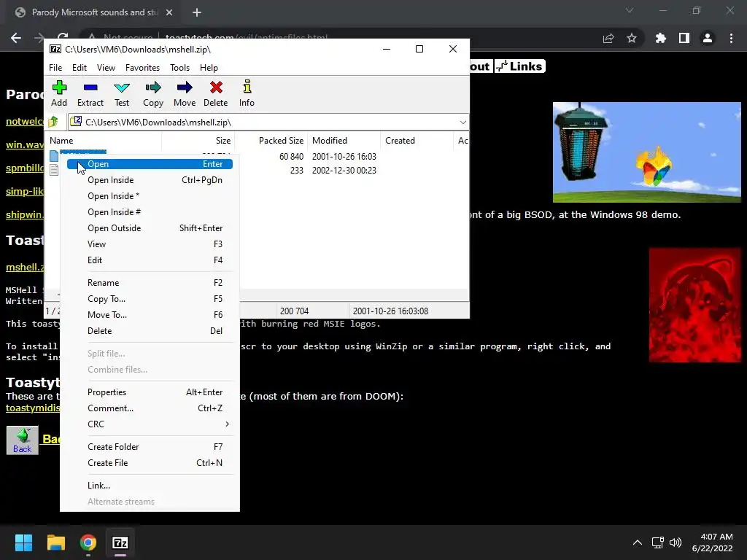This screenshot has height=560, width=747.
Task: Open Properties from the context menu
Action: pyautogui.click(x=150, y=392)
